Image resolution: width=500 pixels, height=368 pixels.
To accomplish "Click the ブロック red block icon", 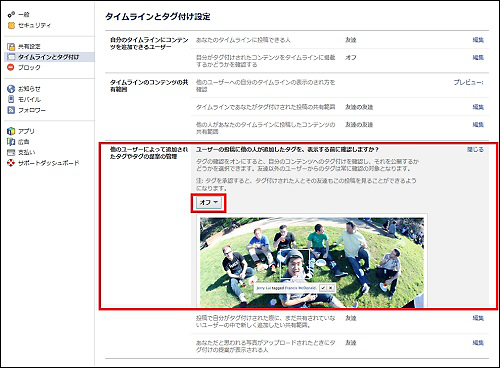I will coord(11,67).
